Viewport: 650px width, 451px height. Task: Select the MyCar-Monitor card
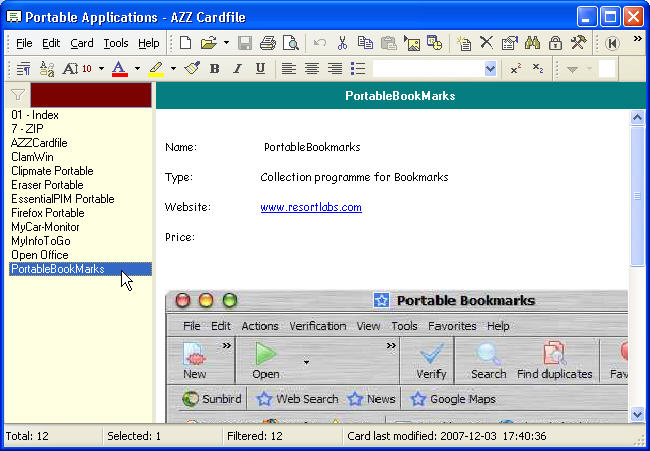(x=80, y=227)
